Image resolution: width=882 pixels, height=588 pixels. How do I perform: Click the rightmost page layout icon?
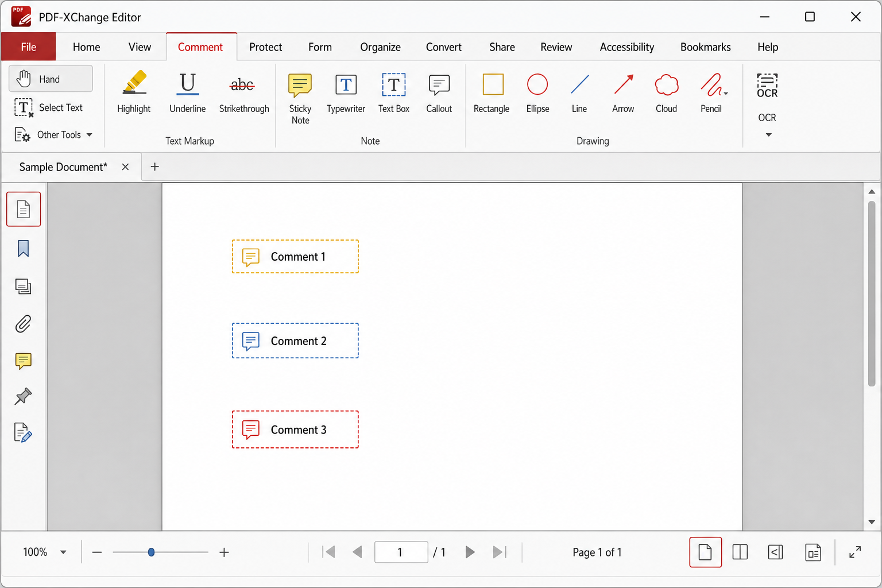tap(813, 552)
